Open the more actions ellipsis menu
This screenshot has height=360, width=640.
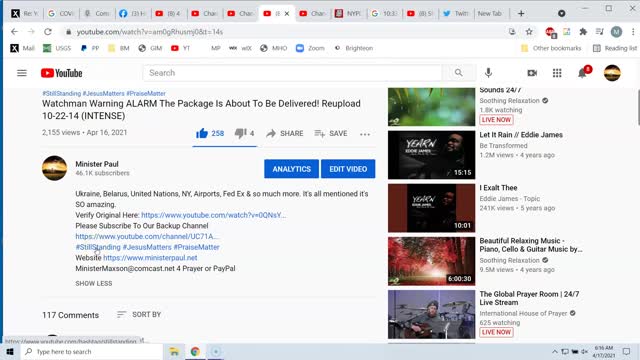365,134
